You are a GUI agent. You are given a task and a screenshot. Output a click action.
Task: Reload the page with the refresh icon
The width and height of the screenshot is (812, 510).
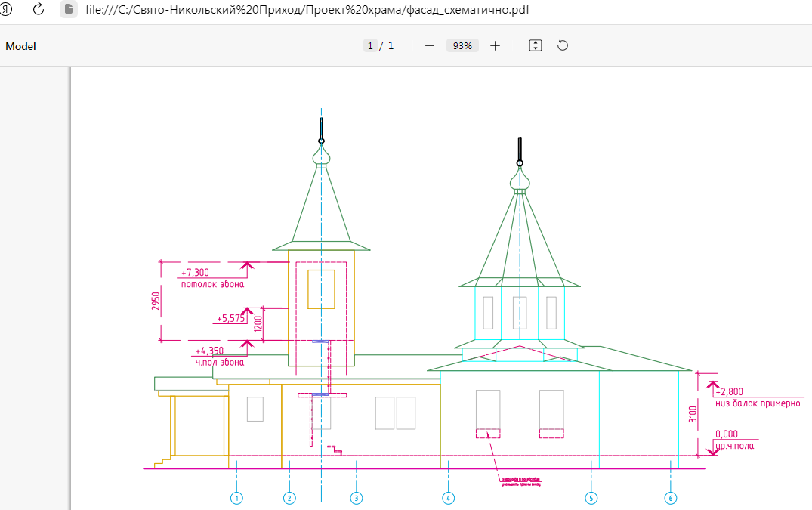pos(39,9)
